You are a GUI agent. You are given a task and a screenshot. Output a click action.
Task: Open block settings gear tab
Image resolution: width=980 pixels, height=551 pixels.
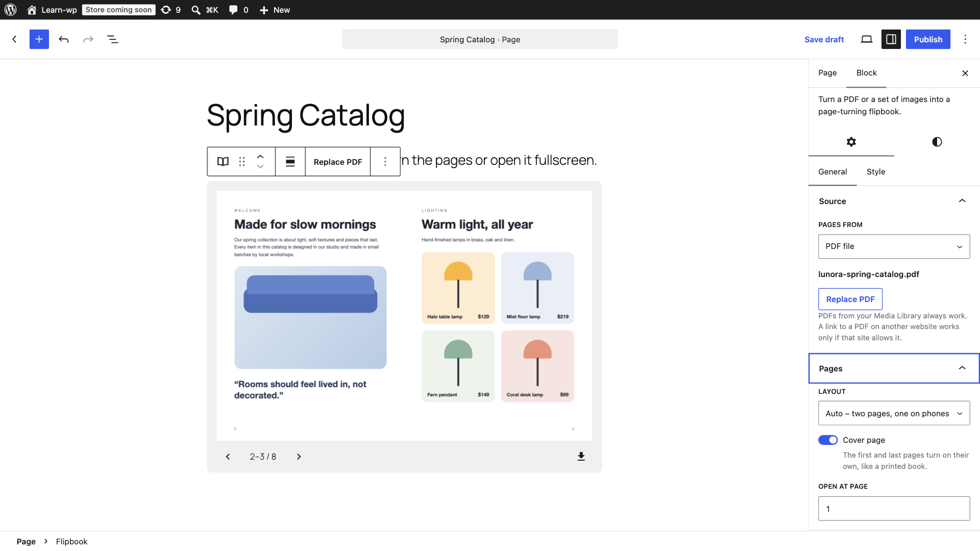(x=851, y=142)
